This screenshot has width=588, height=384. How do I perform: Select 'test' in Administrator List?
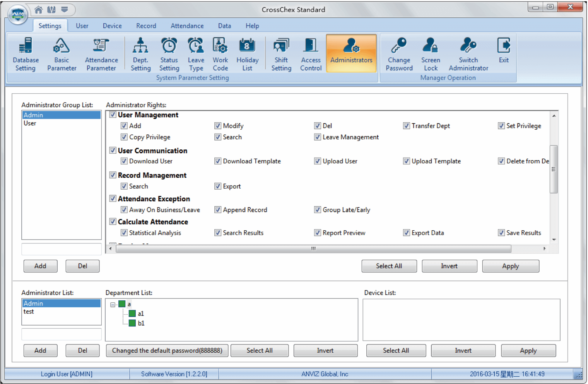[29, 312]
